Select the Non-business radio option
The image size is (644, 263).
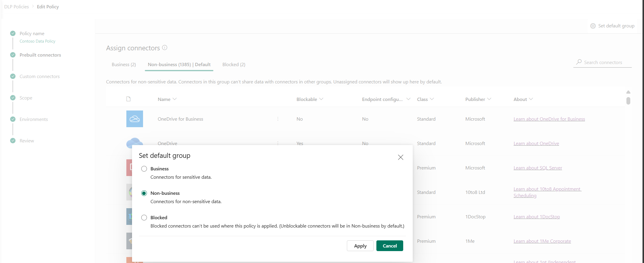point(144,193)
